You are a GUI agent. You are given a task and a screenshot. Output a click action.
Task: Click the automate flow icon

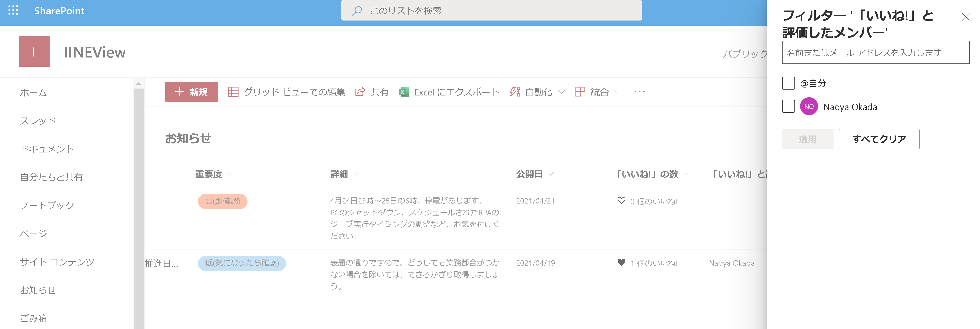coord(515,92)
